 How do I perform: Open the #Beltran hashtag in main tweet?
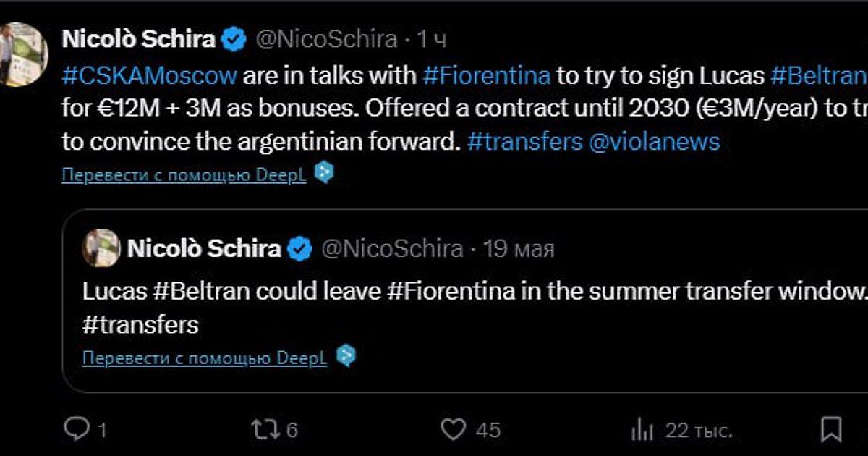point(818,75)
